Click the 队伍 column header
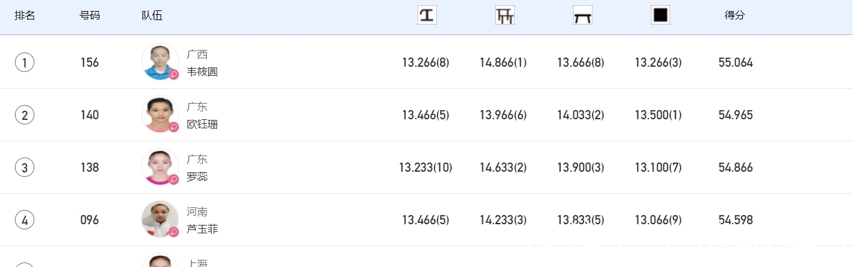 [152, 16]
